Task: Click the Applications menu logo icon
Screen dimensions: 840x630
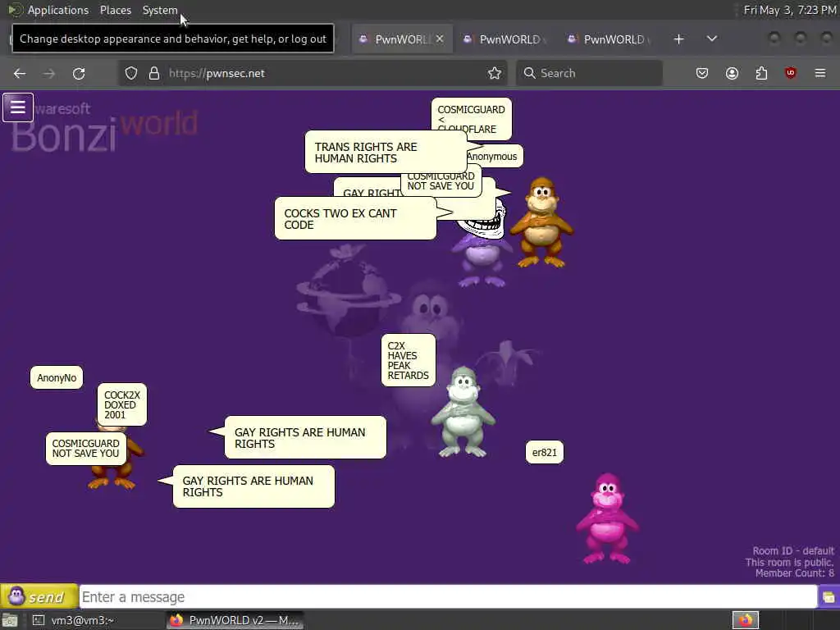Action: click(15, 10)
